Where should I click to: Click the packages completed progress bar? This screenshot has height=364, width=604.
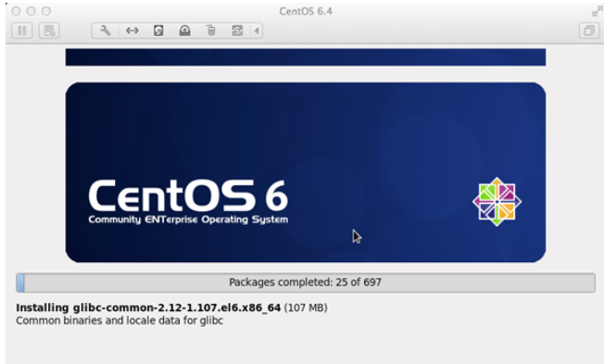click(x=306, y=282)
